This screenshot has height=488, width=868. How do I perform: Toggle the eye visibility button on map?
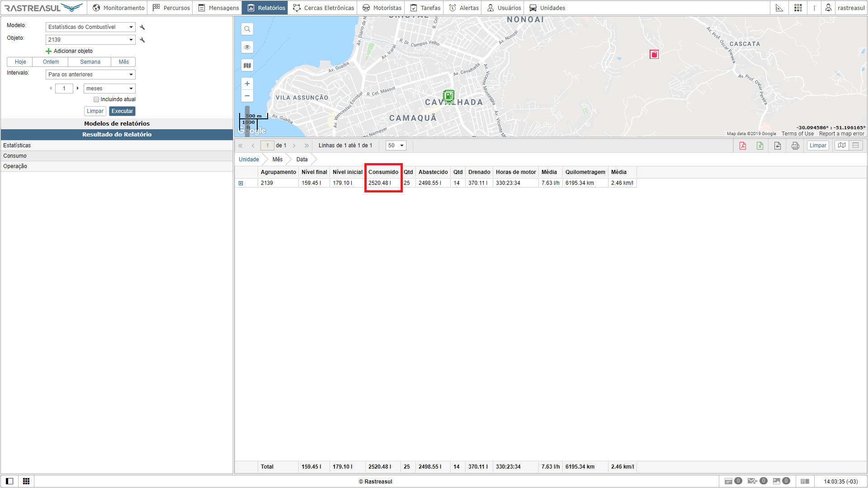click(x=247, y=47)
